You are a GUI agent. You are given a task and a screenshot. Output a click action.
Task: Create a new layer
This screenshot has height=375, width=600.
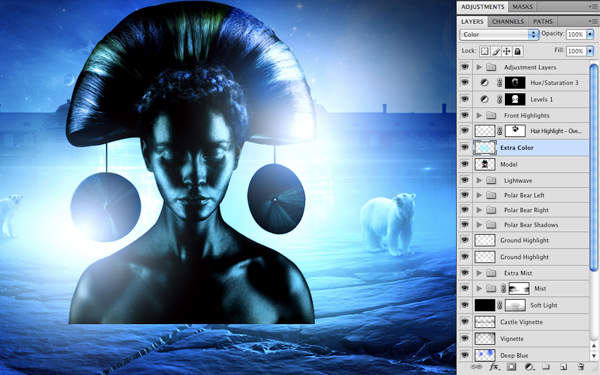[563, 367]
